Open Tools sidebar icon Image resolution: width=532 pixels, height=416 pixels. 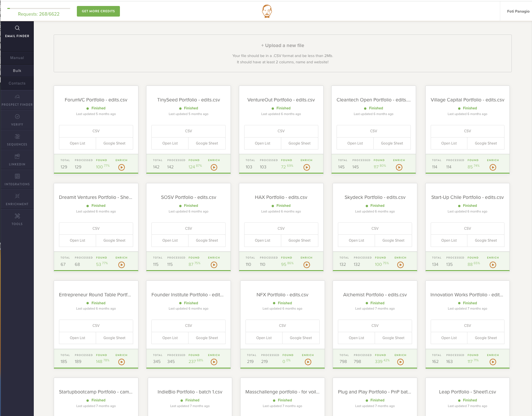click(17, 216)
